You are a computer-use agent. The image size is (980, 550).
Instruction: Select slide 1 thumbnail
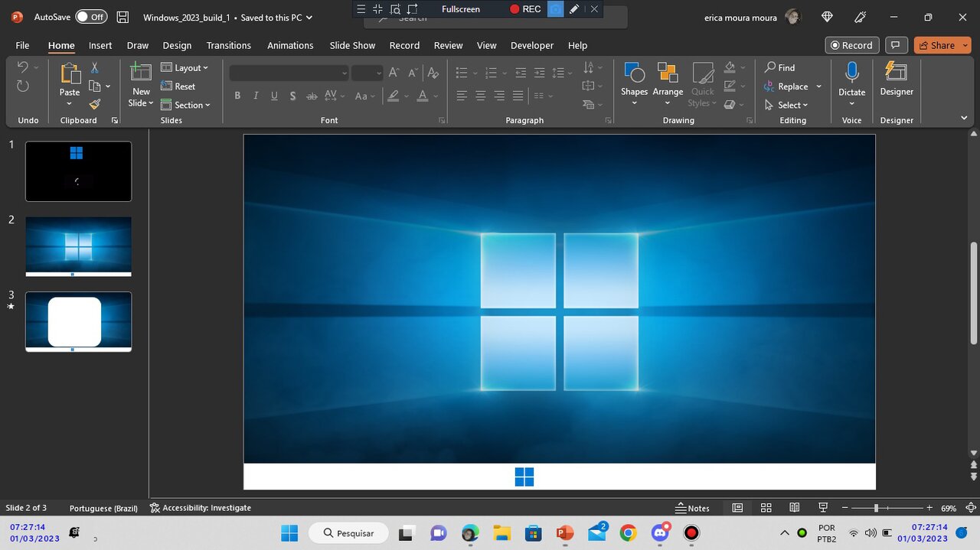[x=78, y=171]
